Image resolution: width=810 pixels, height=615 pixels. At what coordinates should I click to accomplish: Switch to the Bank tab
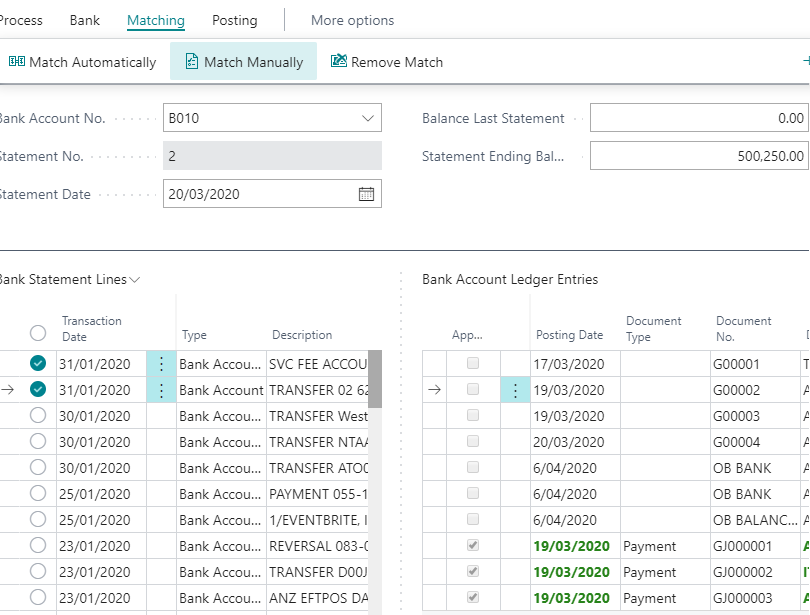85,20
